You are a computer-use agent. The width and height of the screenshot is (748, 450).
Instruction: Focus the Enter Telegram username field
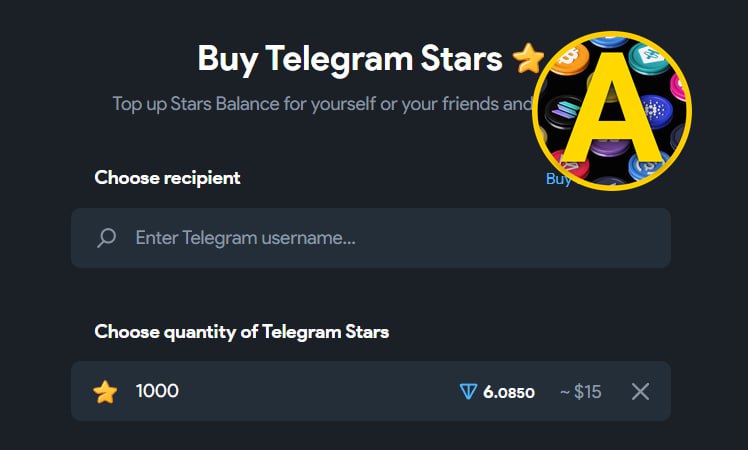(380, 238)
